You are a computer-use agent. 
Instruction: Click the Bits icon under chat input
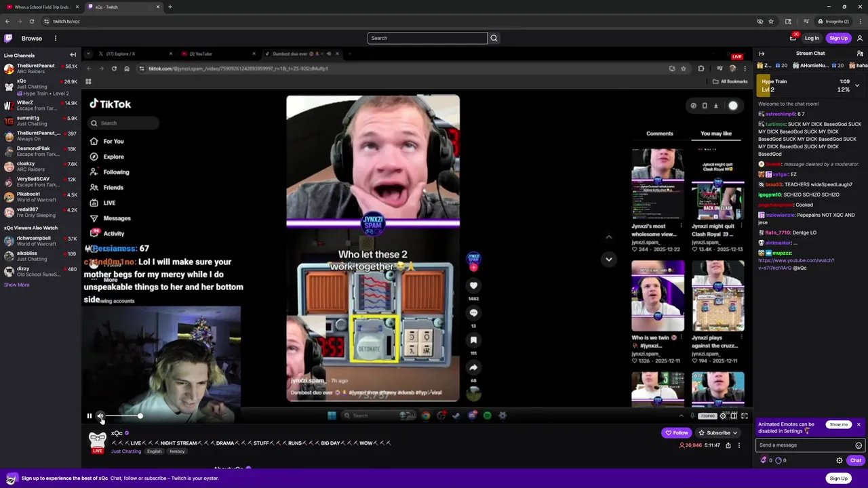coord(764,460)
